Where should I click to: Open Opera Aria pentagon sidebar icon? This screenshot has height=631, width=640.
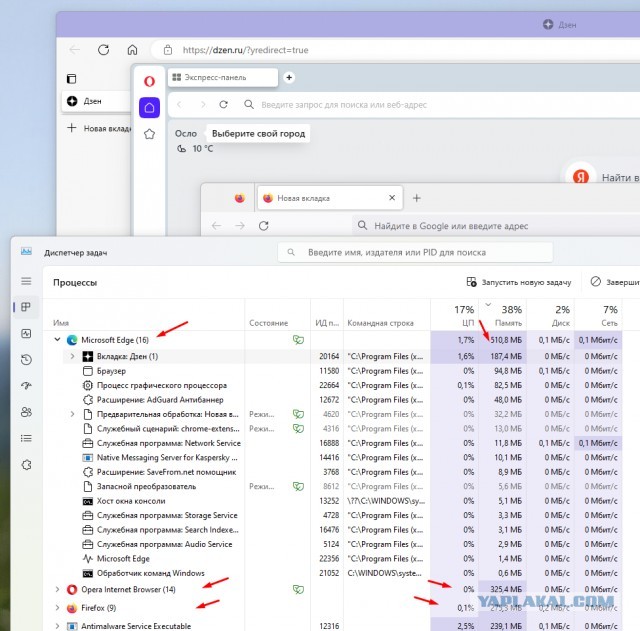coord(149,134)
